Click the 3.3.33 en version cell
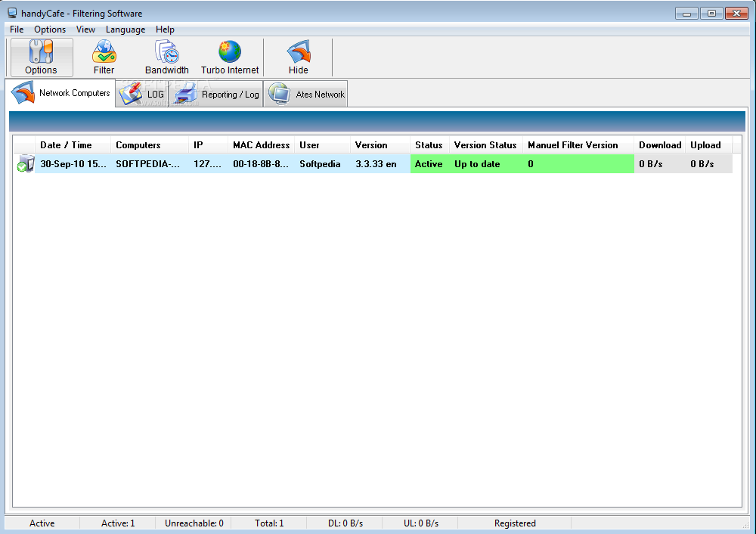The width and height of the screenshot is (756, 534). click(x=380, y=164)
